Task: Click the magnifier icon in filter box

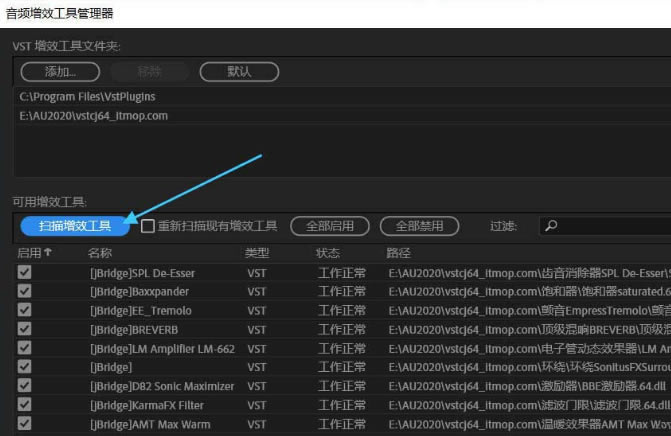Action: point(551,225)
